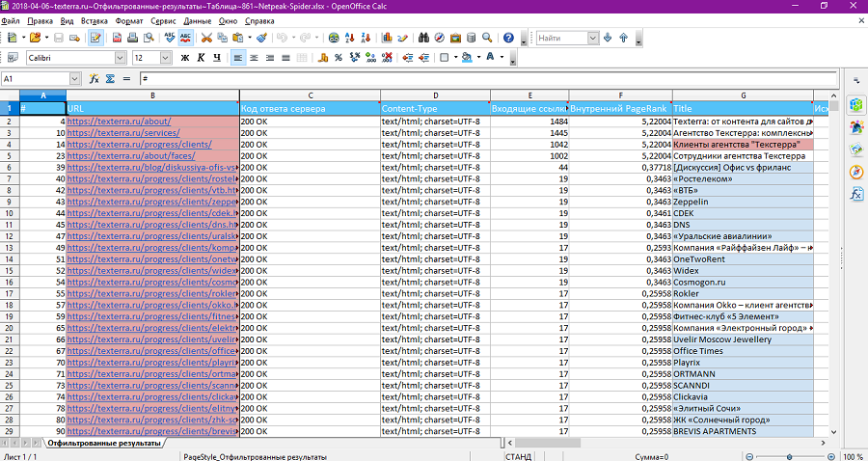The height and width of the screenshot is (461, 868).
Task: Open the Правка menu
Action: pos(40,21)
